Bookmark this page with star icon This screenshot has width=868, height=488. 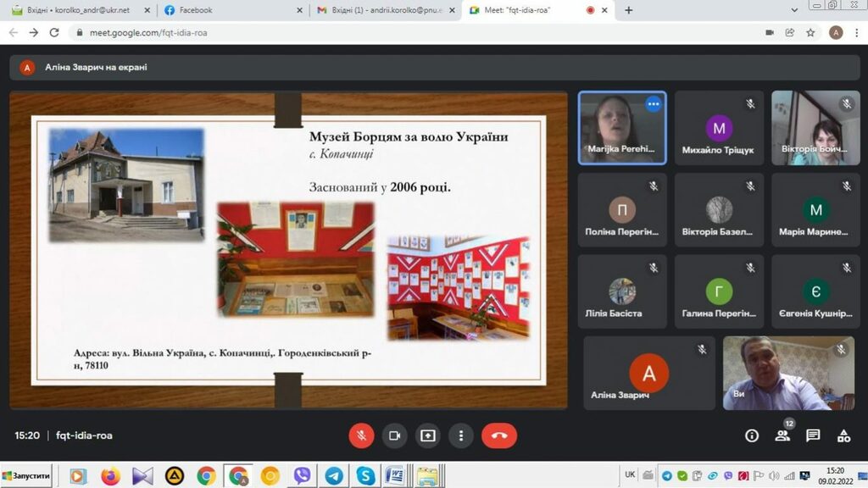click(x=810, y=32)
